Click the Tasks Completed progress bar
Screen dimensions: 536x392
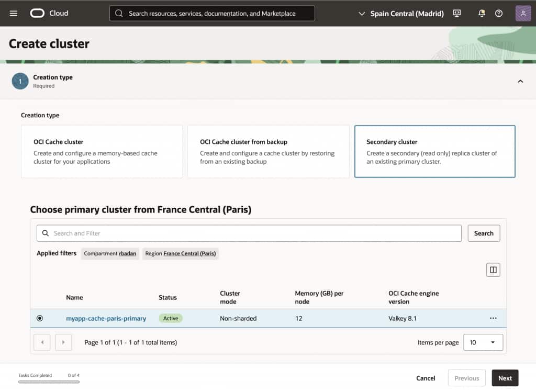point(49,382)
